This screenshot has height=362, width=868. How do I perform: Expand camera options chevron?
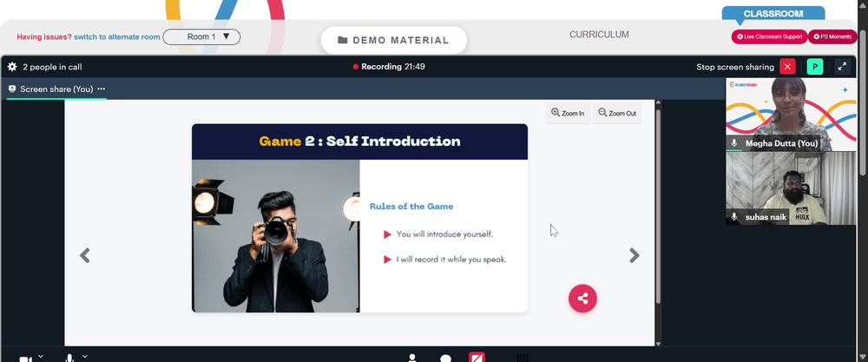point(41,357)
